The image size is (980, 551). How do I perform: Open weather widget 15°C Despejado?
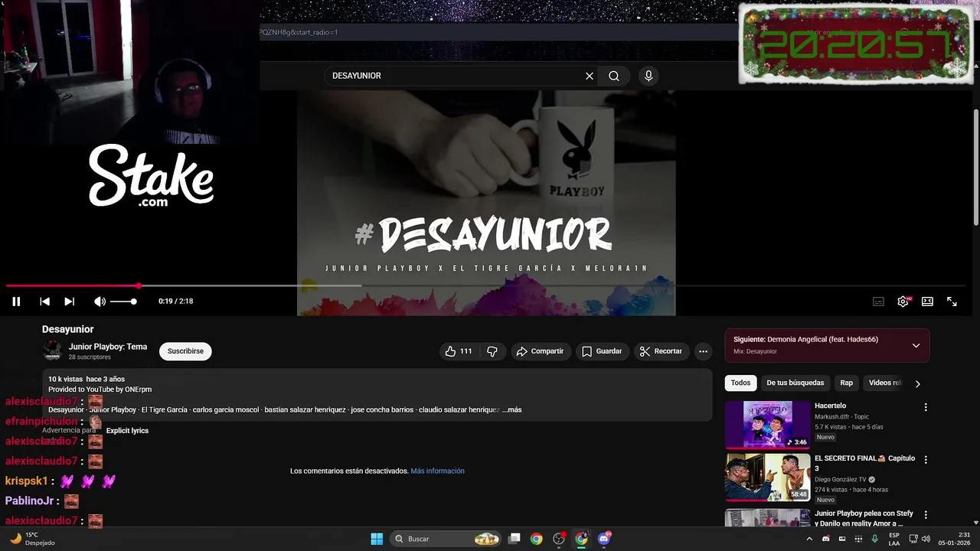point(32,539)
